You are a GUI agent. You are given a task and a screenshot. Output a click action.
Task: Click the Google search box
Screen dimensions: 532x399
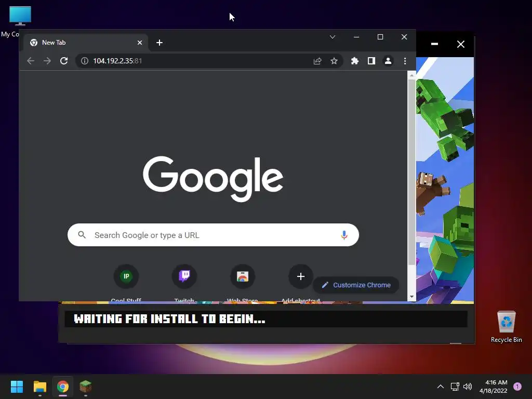[x=213, y=235]
